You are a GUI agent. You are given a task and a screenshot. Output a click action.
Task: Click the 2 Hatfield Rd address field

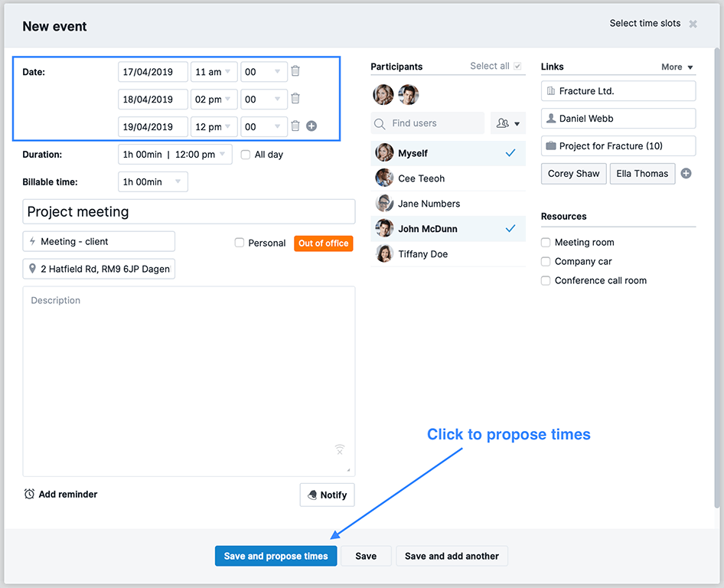(x=99, y=269)
